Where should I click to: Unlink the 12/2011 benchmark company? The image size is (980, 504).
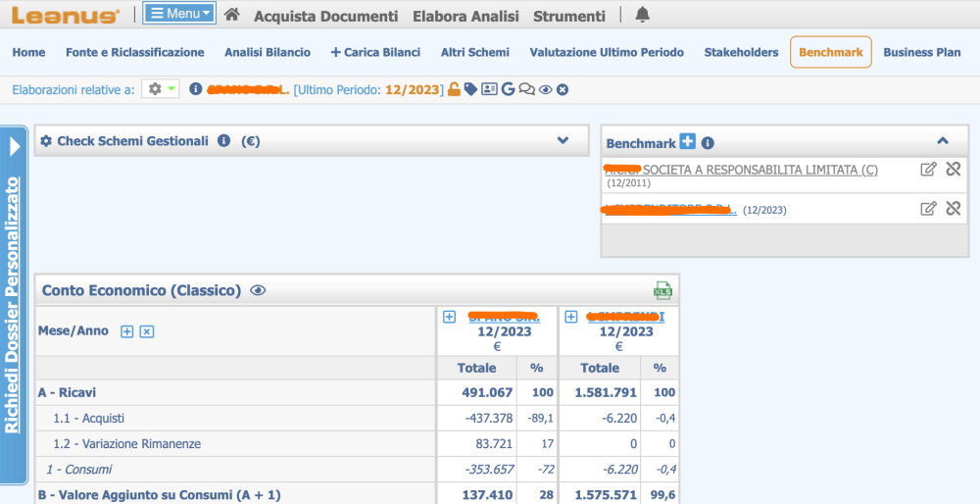pyautogui.click(x=954, y=169)
